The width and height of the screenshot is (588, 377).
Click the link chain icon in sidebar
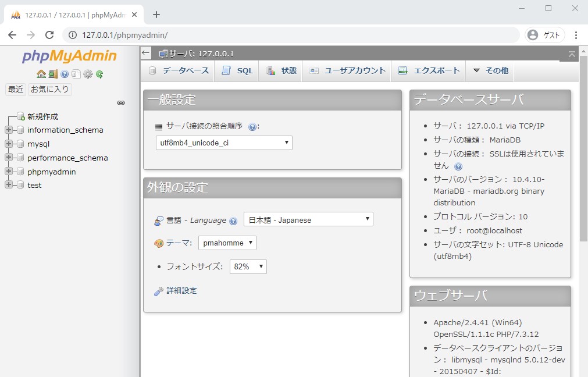[121, 103]
